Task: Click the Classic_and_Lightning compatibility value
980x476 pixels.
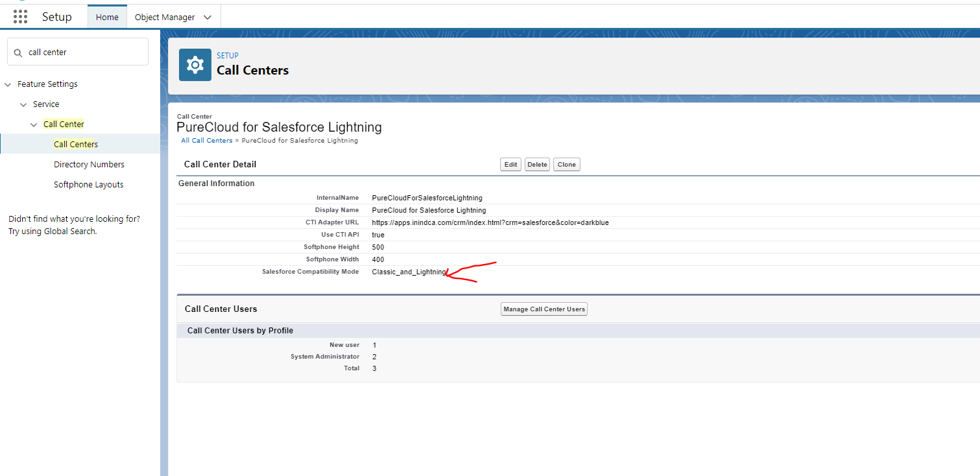Action: coord(409,272)
